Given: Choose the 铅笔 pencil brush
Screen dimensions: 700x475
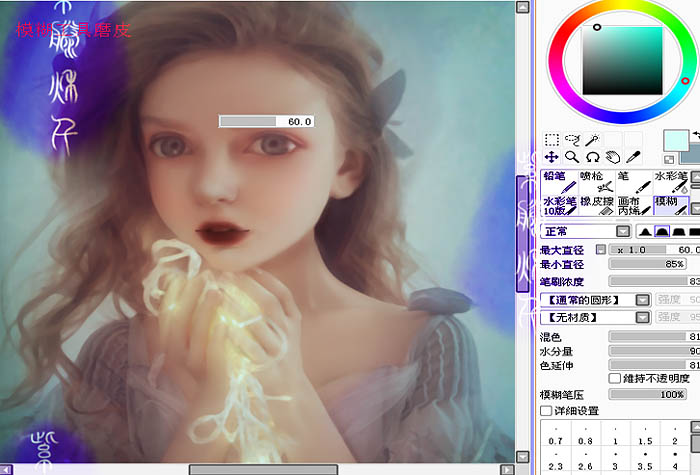Looking at the screenshot, I should tap(560, 183).
